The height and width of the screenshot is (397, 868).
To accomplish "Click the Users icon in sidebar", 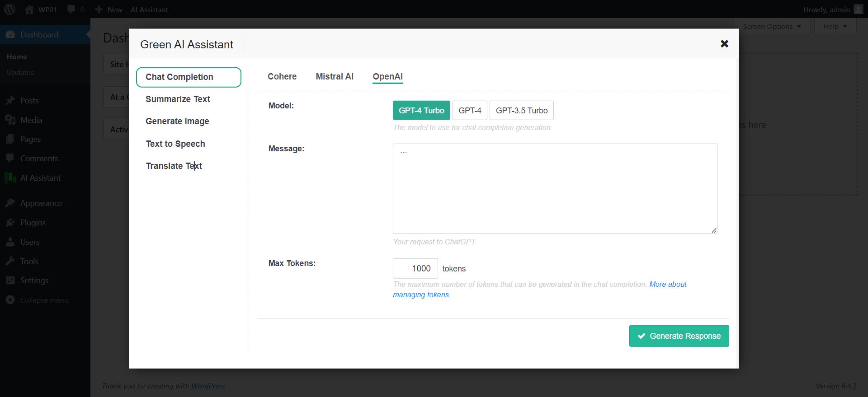I will point(10,242).
